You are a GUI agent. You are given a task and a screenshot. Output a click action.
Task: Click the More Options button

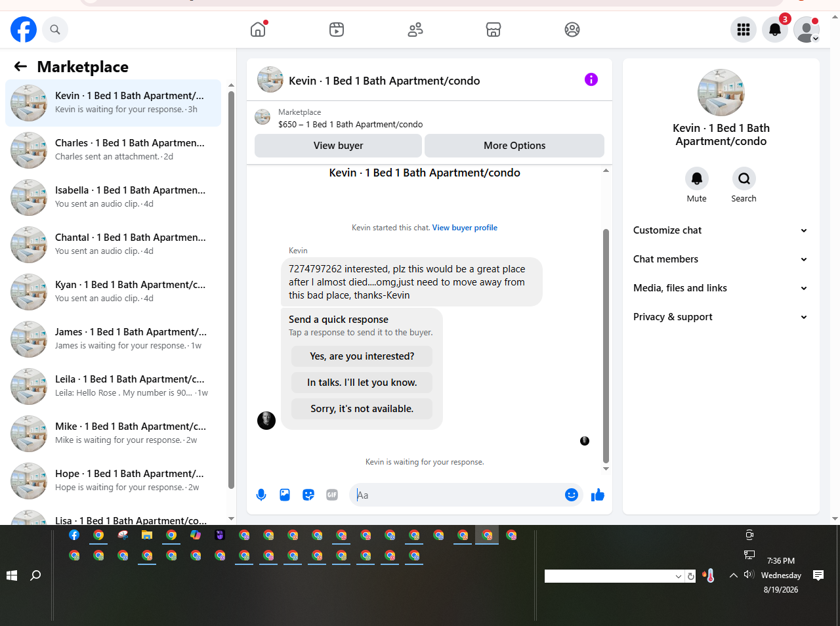coord(514,146)
